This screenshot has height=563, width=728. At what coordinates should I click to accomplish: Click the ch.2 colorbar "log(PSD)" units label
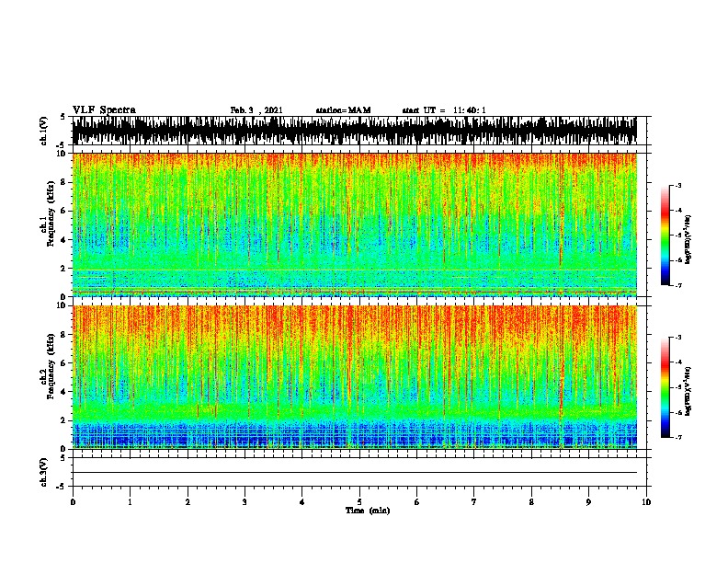pos(688,391)
